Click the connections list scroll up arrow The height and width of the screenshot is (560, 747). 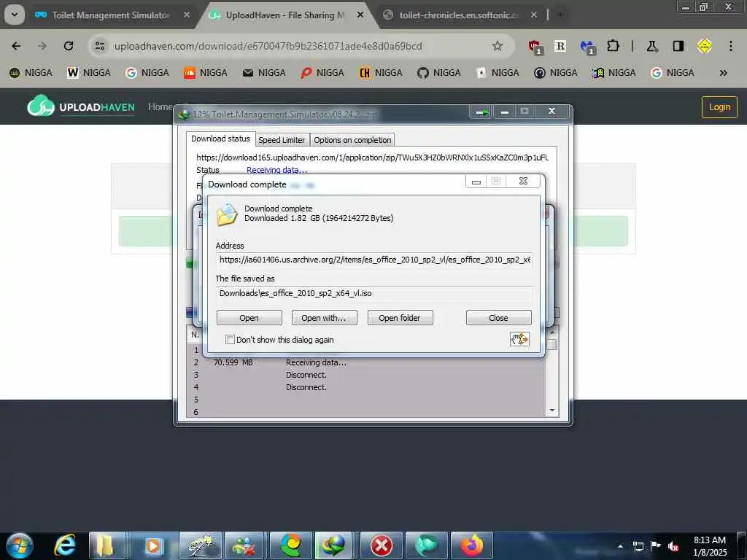coord(551,332)
